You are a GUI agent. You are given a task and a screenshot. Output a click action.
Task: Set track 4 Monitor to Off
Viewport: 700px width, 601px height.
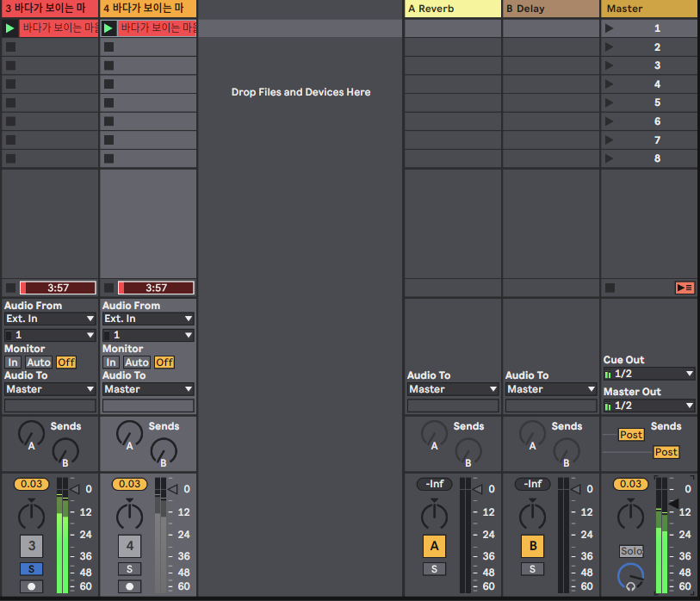164,362
